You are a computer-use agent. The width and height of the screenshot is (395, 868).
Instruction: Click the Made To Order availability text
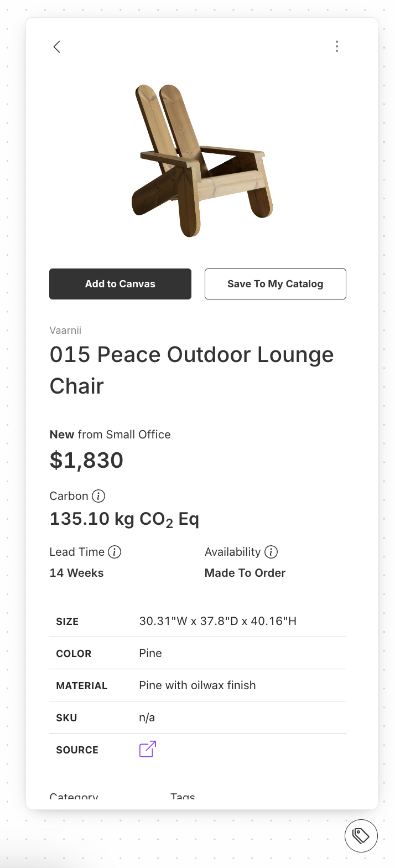click(x=245, y=573)
